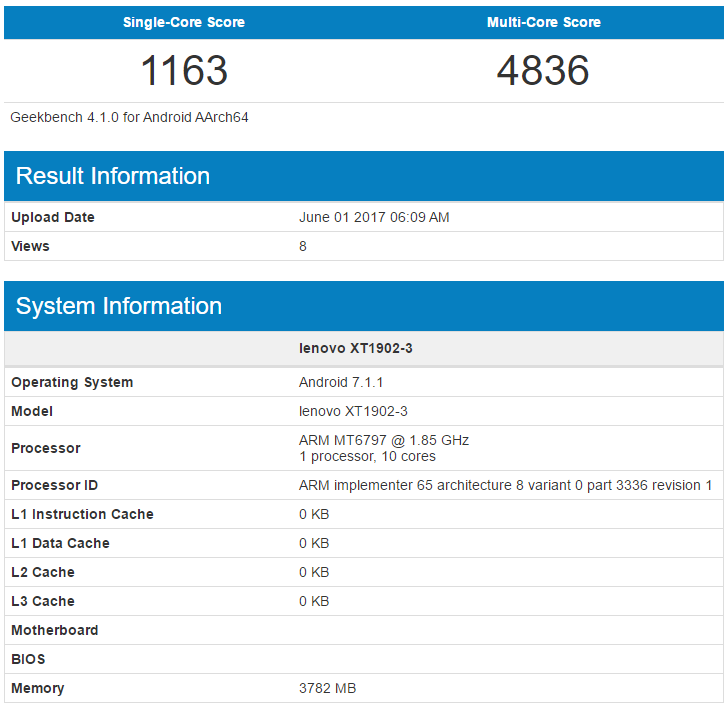Click the Upload Date label
The image size is (728, 708).
52,217
